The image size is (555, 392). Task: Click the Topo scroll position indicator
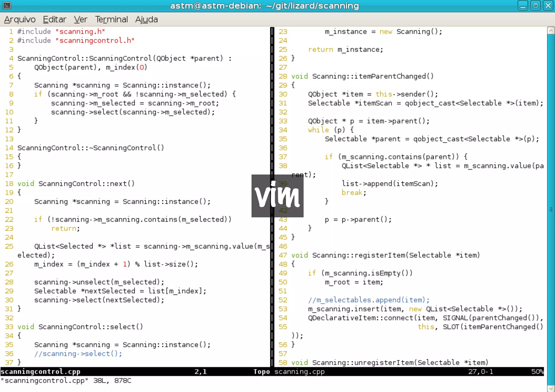[x=261, y=372]
